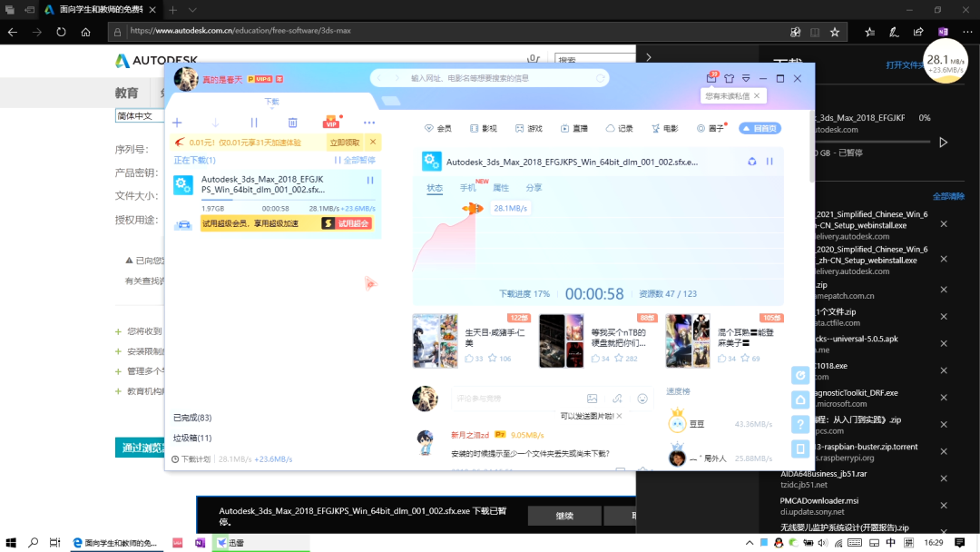Switch to the 手机 phone tab
Image resolution: width=980 pixels, height=552 pixels.
(467, 188)
